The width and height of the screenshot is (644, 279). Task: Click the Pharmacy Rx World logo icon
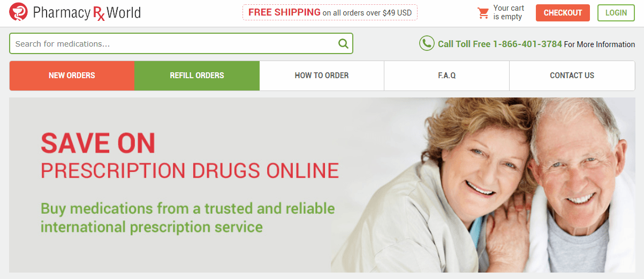pyautogui.click(x=19, y=12)
